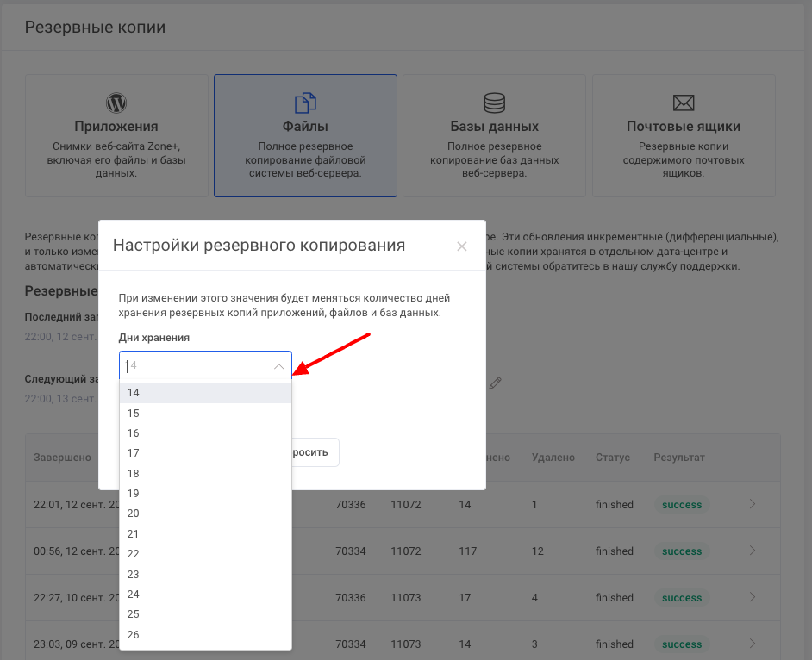Click the Файлы documents icon
Viewport: 812px width, 660px height.
[305, 103]
